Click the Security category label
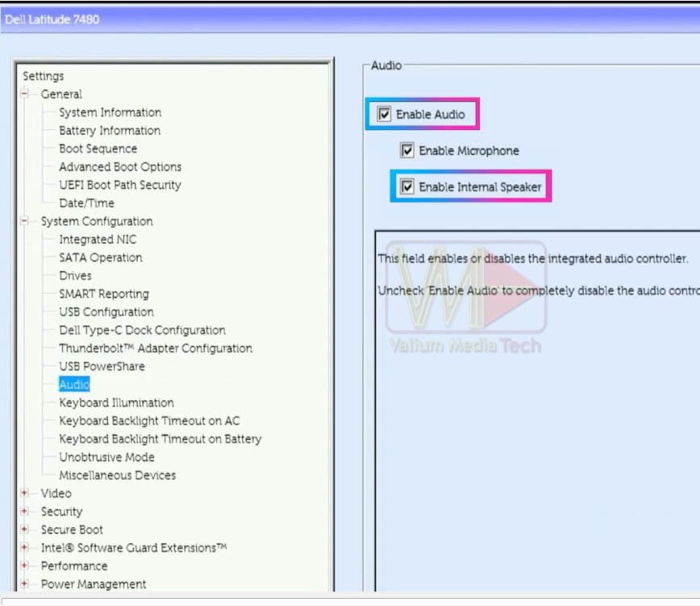This screenshot has width=700, height=606. 61,512
